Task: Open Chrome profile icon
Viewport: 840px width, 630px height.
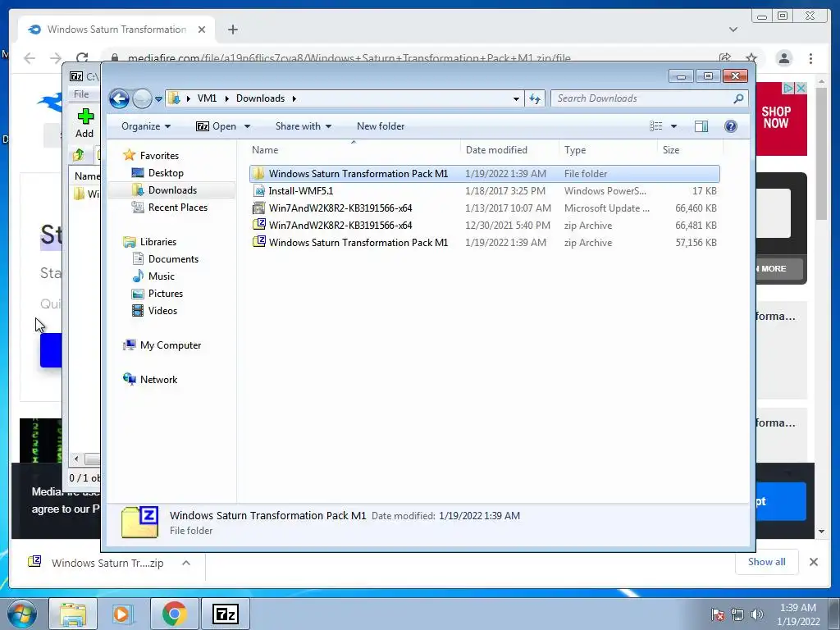Action: (784, 58)
